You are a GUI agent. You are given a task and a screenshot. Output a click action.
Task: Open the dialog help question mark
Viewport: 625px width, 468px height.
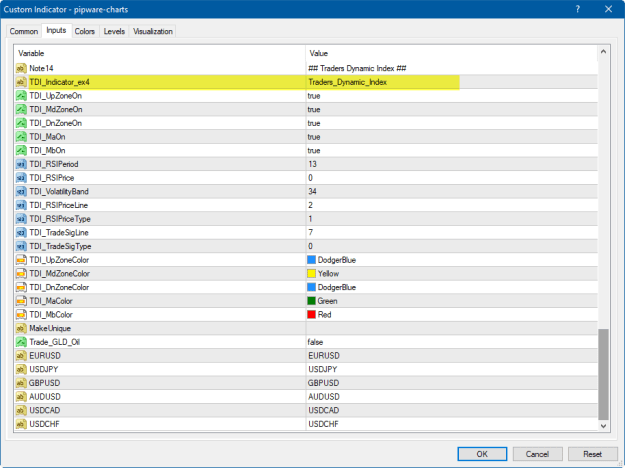pyautogui.click(x=578, y=9)
